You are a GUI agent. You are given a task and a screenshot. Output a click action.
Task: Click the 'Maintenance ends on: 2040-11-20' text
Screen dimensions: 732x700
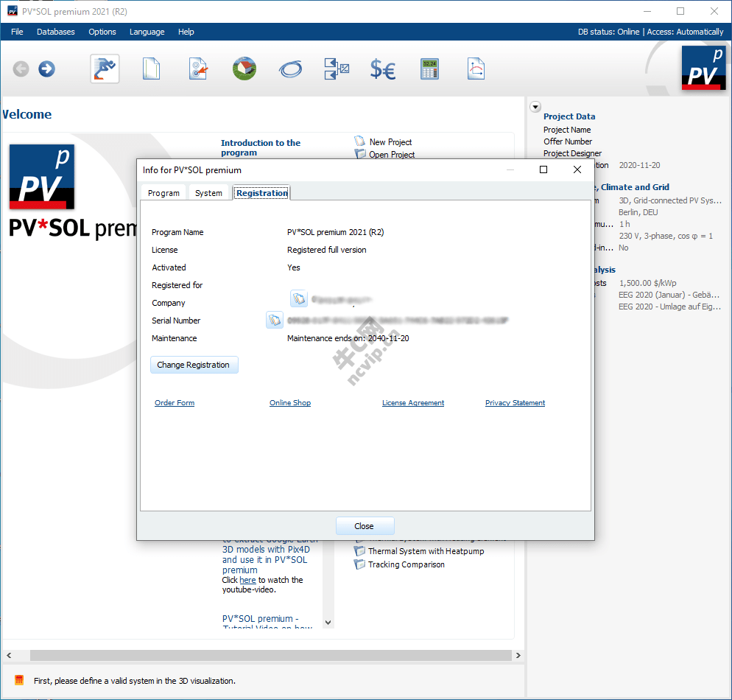[x=348, y=338]
